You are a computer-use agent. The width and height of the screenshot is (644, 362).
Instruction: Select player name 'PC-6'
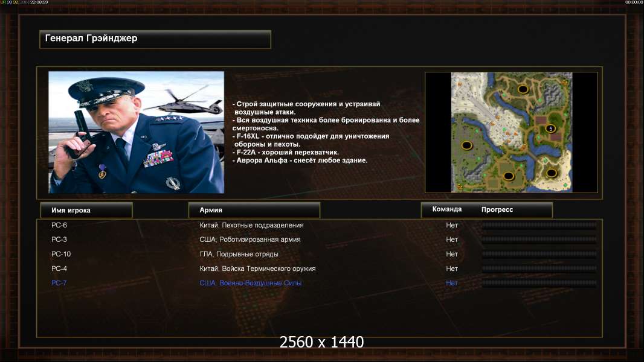(59, 225)
